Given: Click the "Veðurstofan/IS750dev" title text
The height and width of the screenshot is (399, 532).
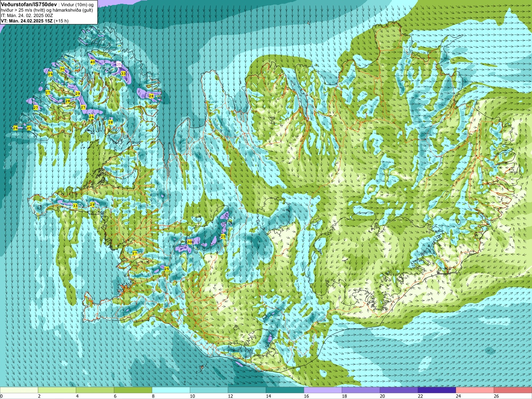Looking at the screenshot, I should (x=29, y=4).
